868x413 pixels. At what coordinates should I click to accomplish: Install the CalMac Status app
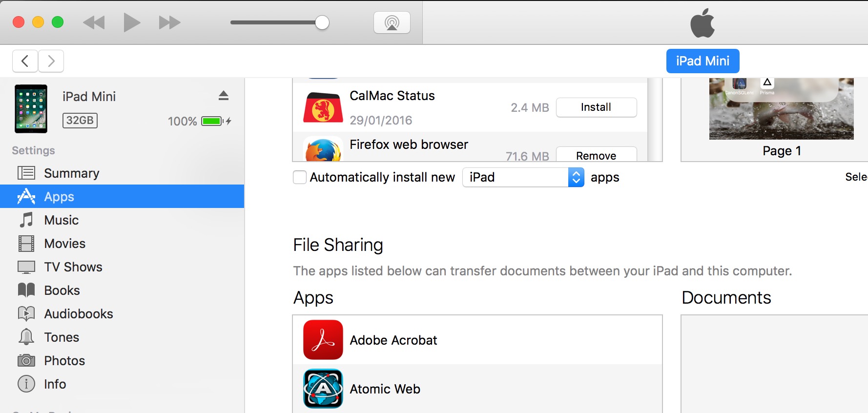tap(596, 107)
